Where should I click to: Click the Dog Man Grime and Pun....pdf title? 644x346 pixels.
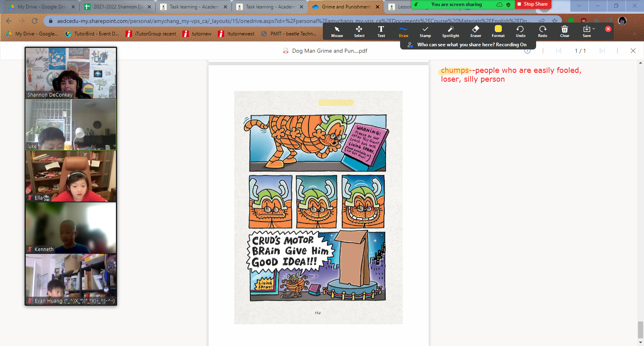pos(330,51)
